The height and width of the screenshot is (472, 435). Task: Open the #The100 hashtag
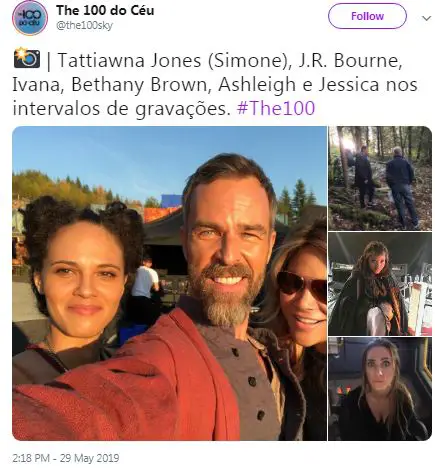click(276, 109)
